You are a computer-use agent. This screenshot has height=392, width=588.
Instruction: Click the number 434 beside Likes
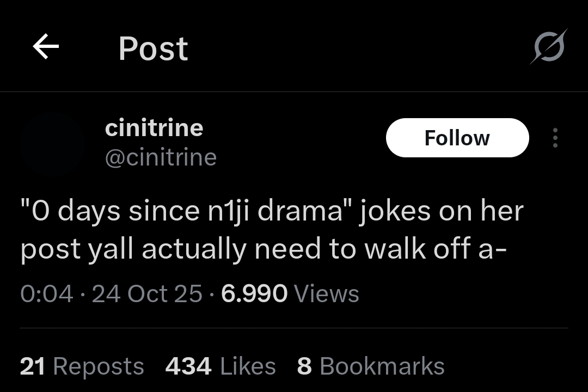point(188,366)
